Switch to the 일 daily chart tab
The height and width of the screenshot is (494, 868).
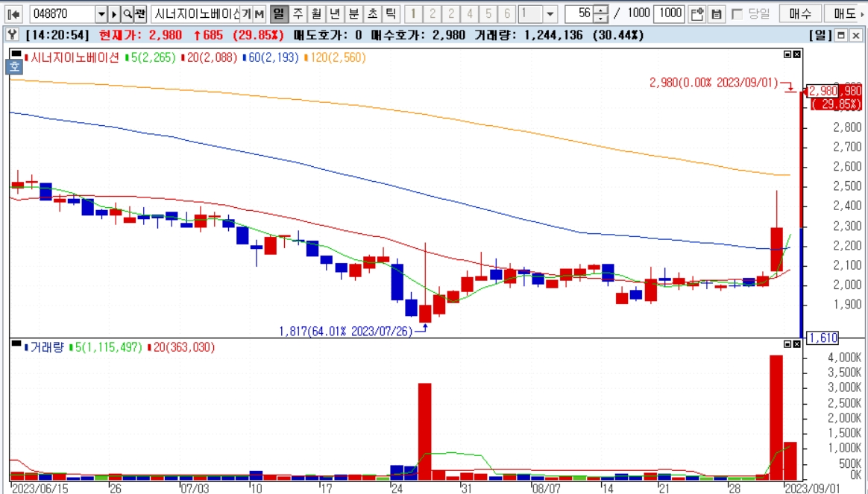coord(279,14)
